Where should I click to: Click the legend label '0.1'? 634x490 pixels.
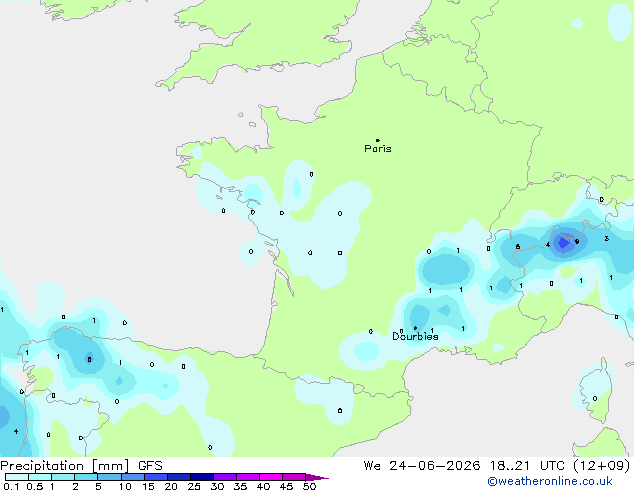(x=11, y=486)
